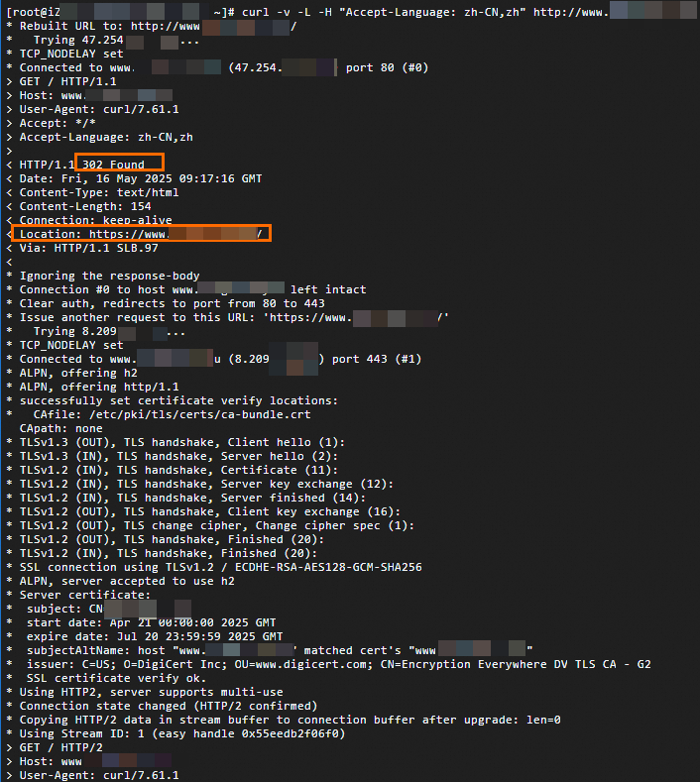Image resolution: width=700 pixels, height=782 pixels.
Task: Click the highlighted Location header line
Action: click(x=140, y=234)
